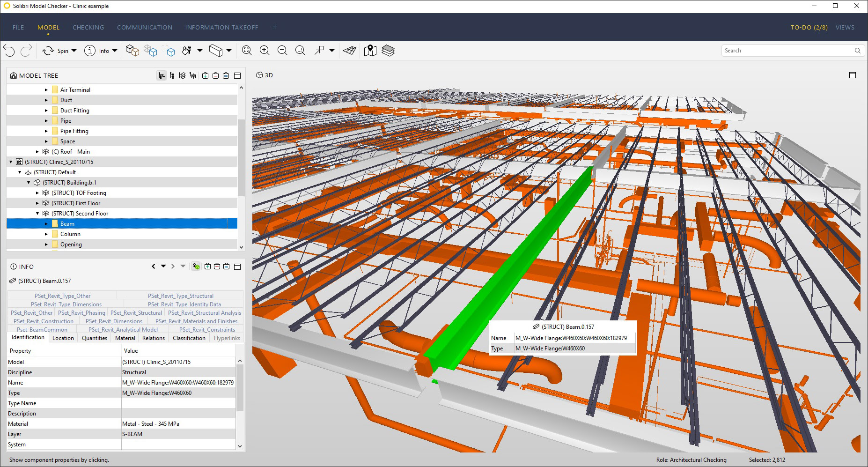Open the FILE menu
Image resolution: width=868 pixels, height=467 pixels.
[18, 28]
